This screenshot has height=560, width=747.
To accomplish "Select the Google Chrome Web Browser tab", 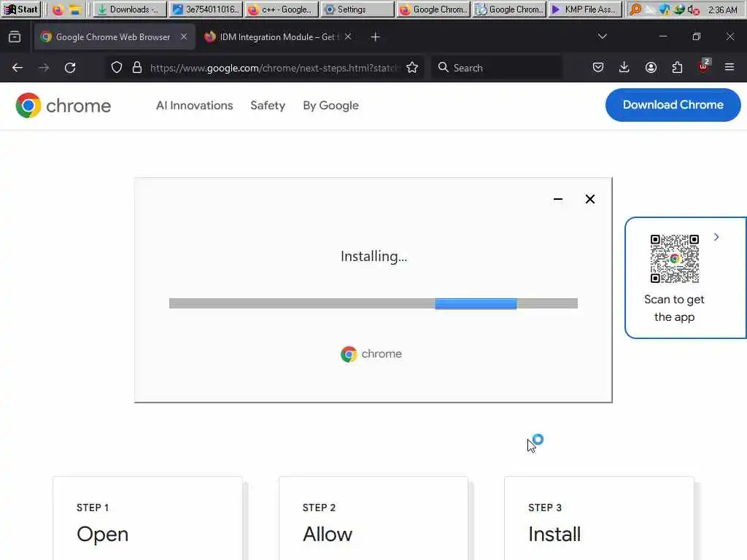I will 115,36.
